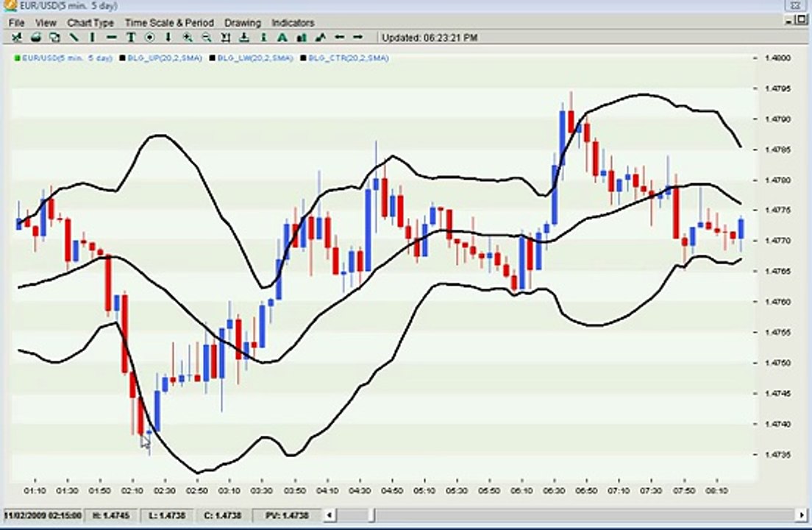This screenshot has height=530, width=812.
Task: Click the chart scrollbar right arrow
Action: click(x=802, y=515)
